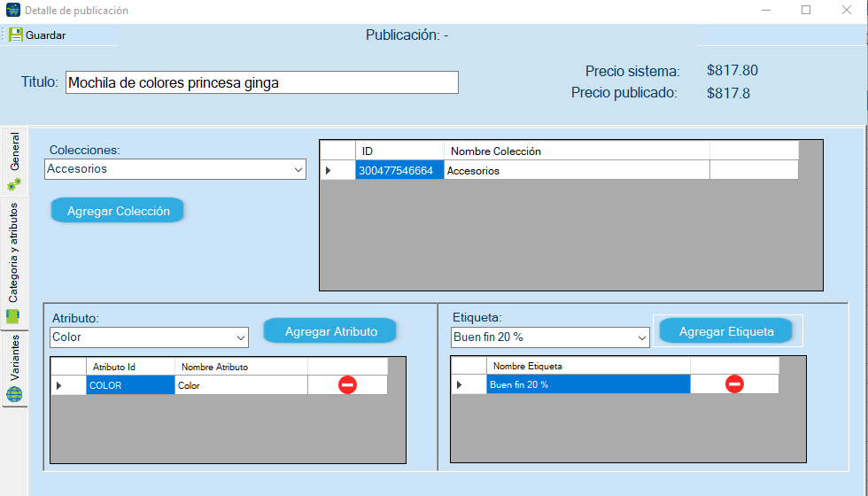Expand the Colecciones dropdown

tap(298, 169)
